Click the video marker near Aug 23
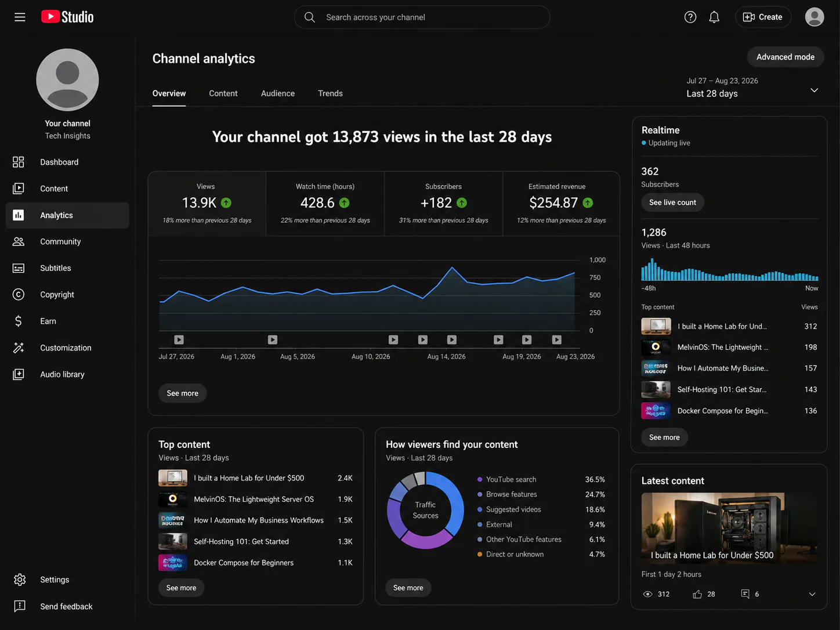This screenshot has width=840, height=630. point(557,340)
